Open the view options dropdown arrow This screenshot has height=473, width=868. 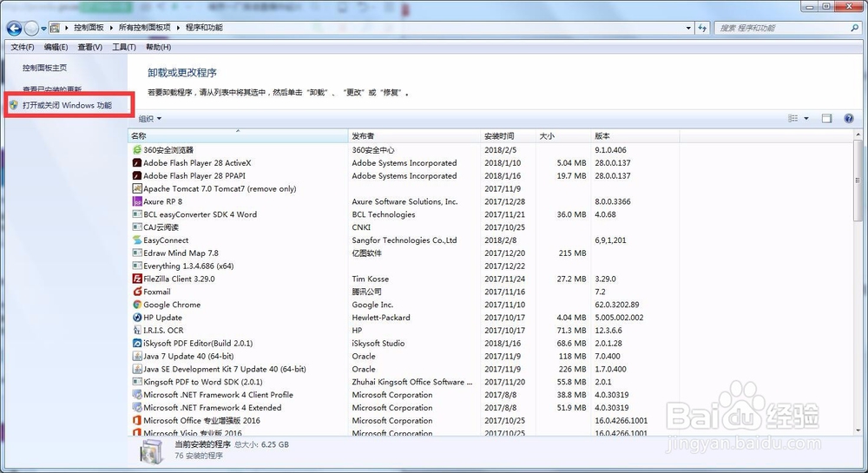coord(806,118)
